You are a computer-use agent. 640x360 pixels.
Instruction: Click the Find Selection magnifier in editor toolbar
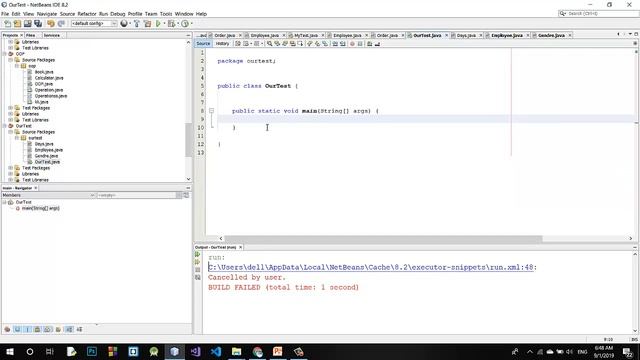tap(269, 44)
